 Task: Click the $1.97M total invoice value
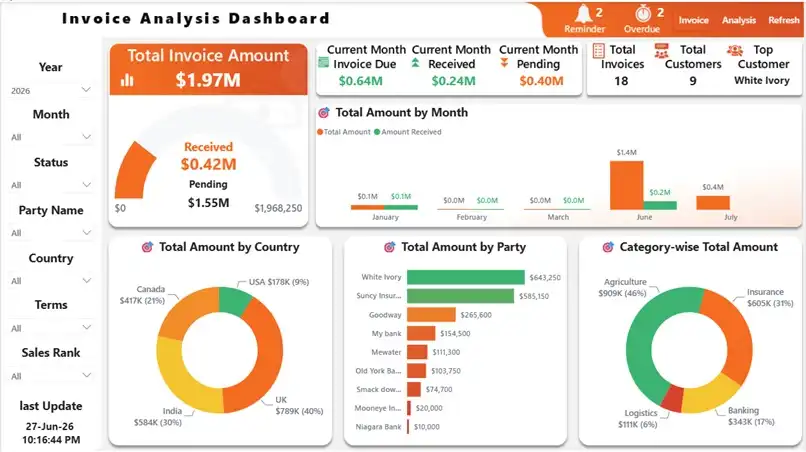[208, 80]
